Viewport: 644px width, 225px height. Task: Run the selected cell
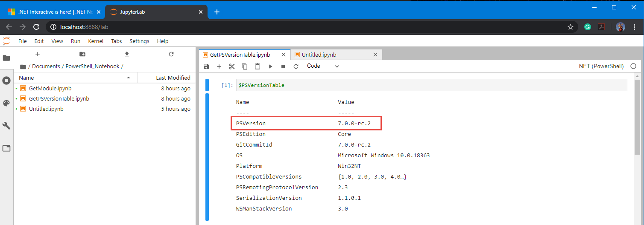point(270,66)
